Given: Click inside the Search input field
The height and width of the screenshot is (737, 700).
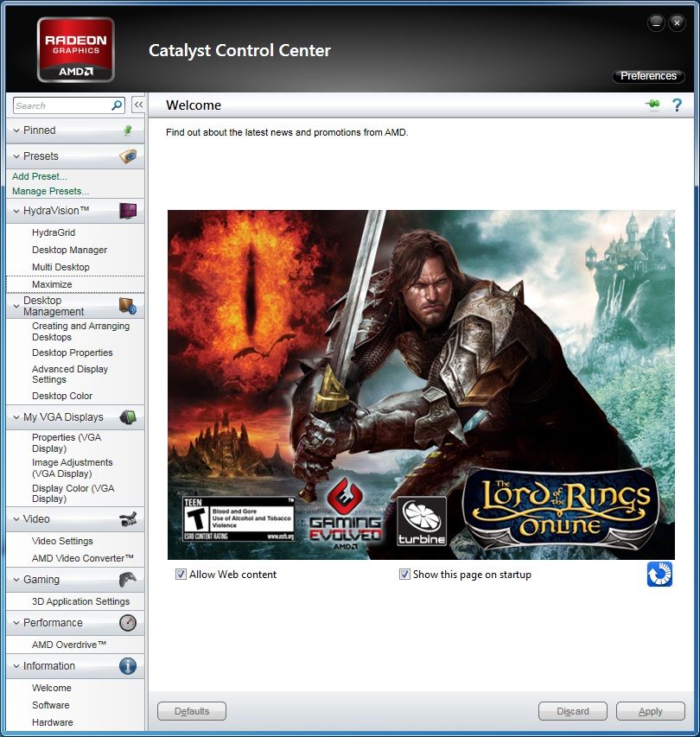Looking at the screenshot, I should (x=60, y=105).
